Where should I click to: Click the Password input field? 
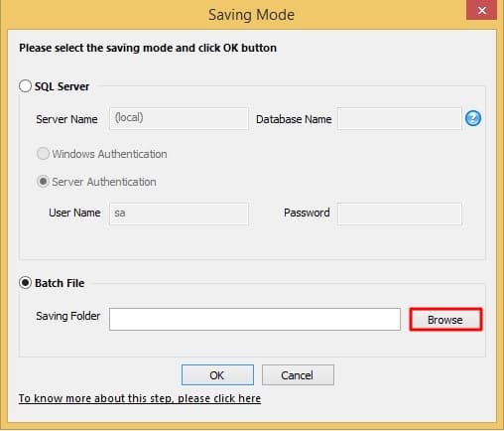(400, 214)
